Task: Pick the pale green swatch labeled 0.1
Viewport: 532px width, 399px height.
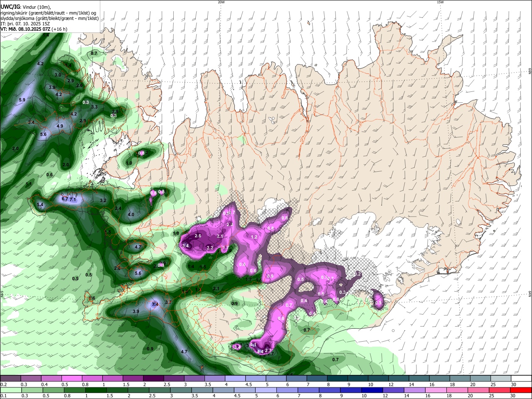Action: coord(10,390)
